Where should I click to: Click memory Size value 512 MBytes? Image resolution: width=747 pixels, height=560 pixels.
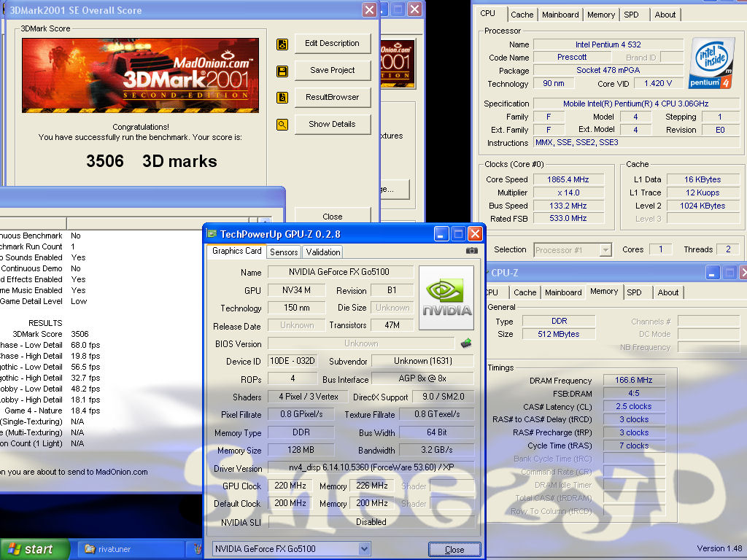pos(559,334)
